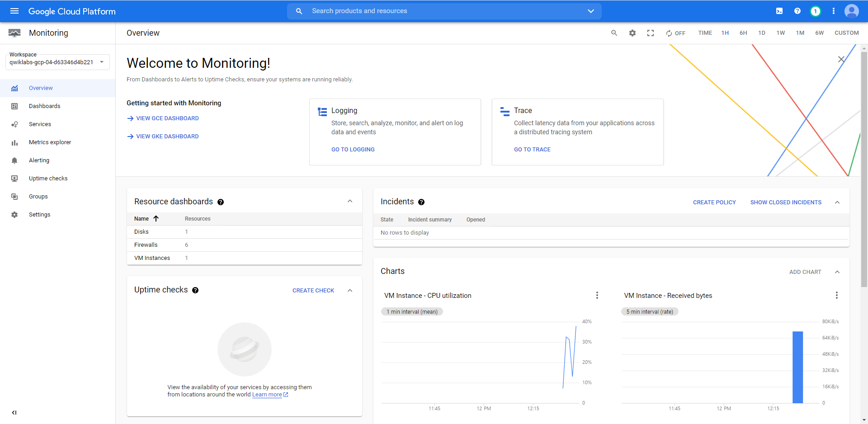Click the Resources column header

(x=198, y=219)
